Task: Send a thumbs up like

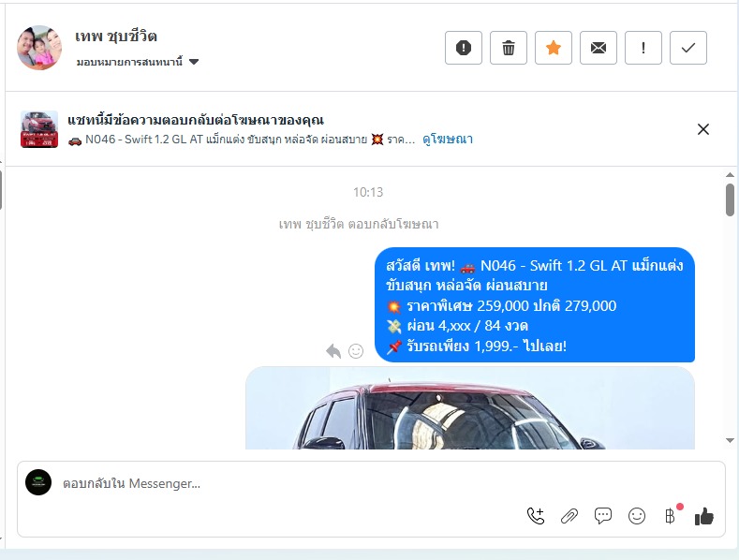Action: (704, 516)
